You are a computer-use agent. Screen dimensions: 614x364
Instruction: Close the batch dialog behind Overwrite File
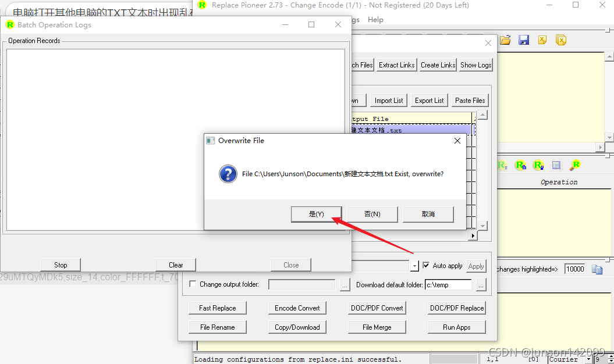point(488,43)
